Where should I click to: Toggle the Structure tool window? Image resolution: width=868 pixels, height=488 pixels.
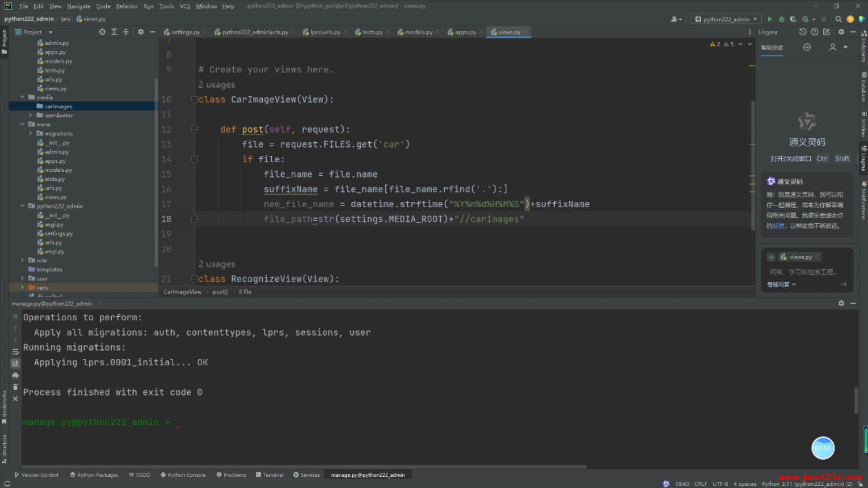(x=5, y=447)
